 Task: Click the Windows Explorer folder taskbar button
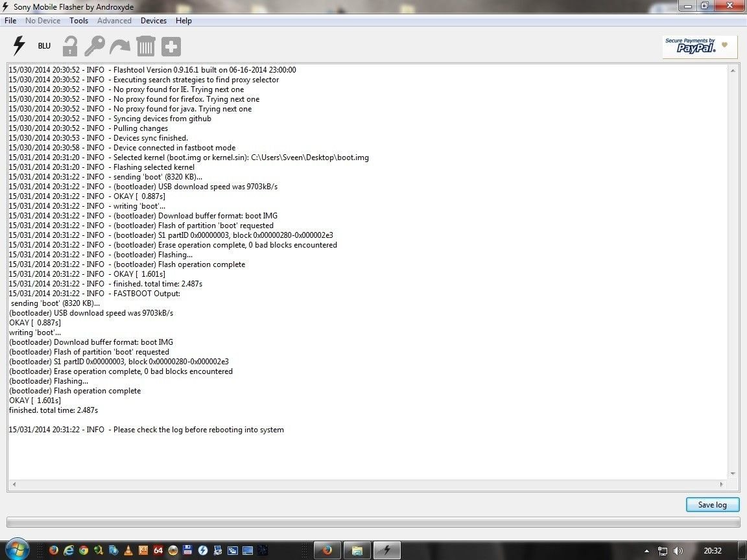point(357,550)
